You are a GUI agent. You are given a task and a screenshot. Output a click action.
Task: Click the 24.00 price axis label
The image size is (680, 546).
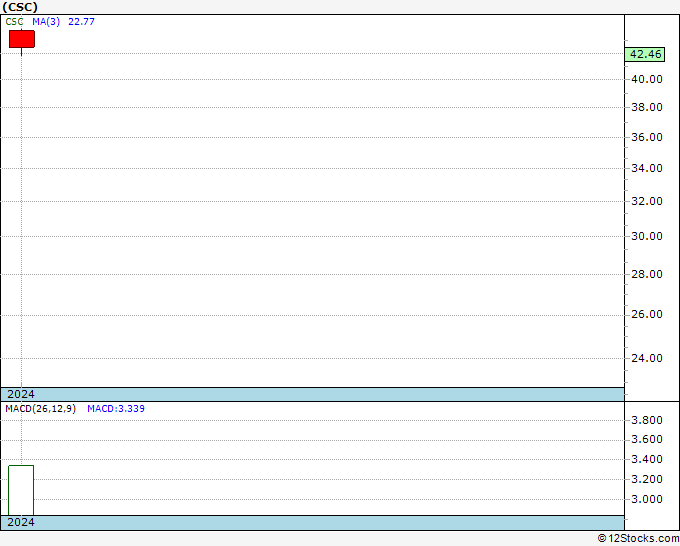point(647,358)
